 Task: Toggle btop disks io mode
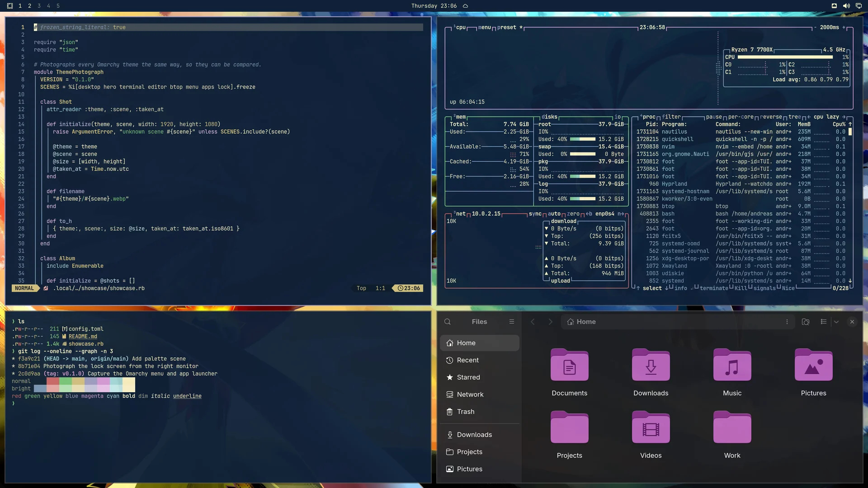[618, 117]
